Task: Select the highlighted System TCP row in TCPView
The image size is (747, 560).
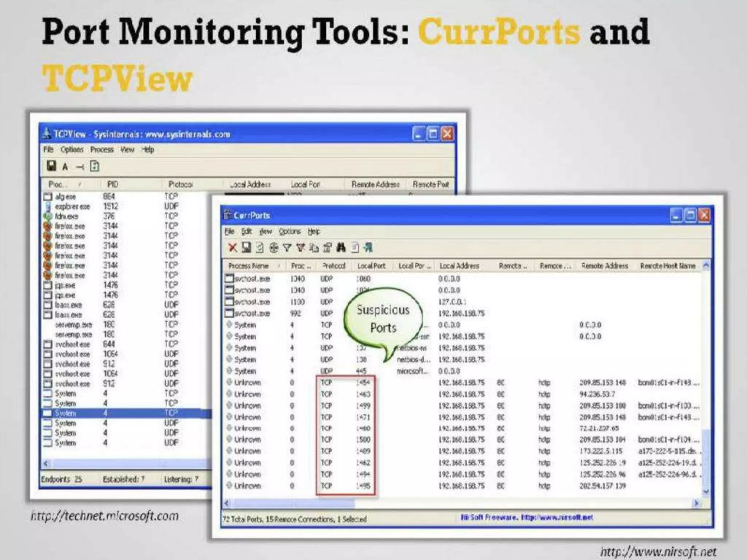Action: coord(126,413)
